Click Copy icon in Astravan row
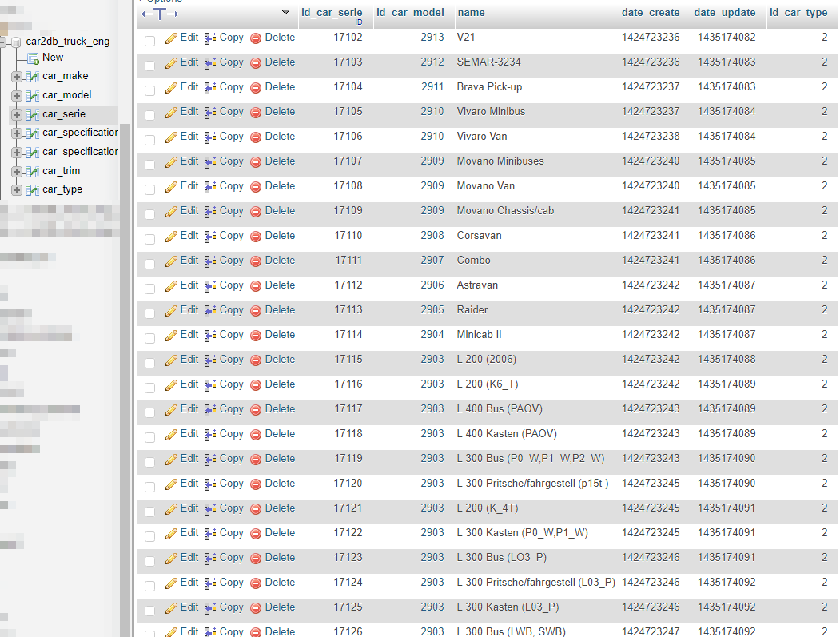Viewport: 840px width, 637px height. pos(210,285)
